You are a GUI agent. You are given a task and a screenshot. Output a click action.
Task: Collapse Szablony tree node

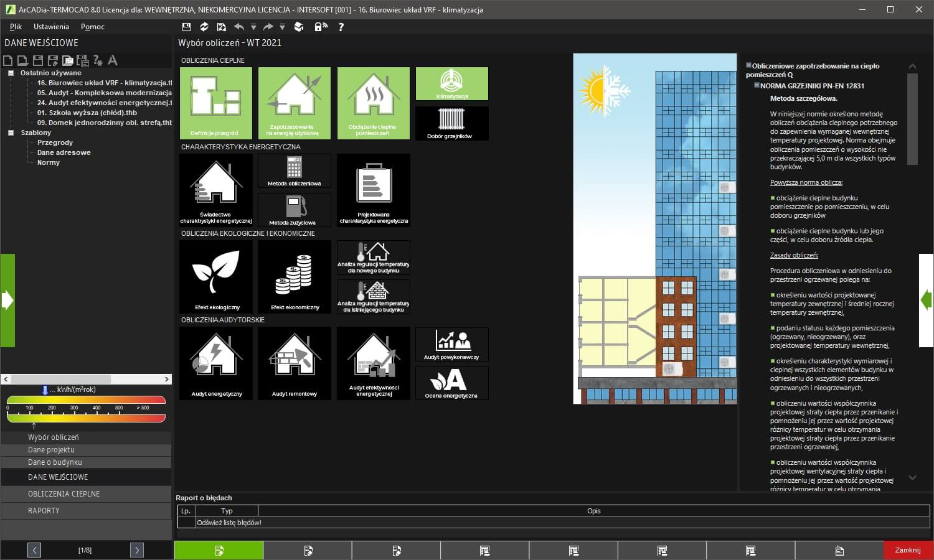click(x=11, y=133)
